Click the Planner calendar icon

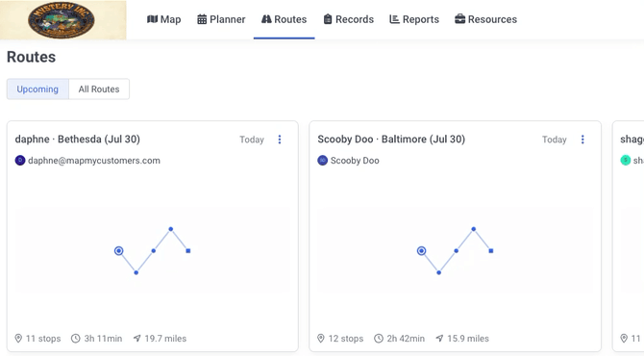coord(202,19)
